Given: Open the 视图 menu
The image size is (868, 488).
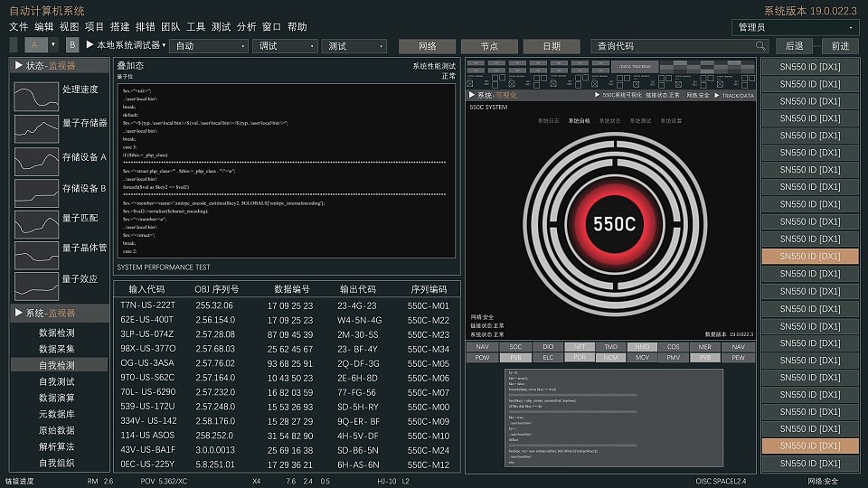Looking at the screenshot, I should [x=70, y=26].
